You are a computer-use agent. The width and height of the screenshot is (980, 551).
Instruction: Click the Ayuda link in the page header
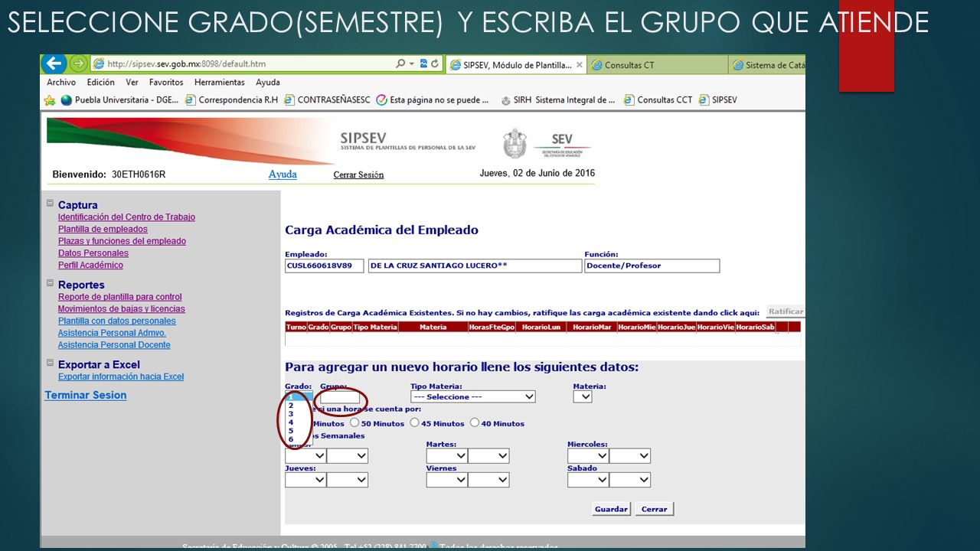pos(283,174)
